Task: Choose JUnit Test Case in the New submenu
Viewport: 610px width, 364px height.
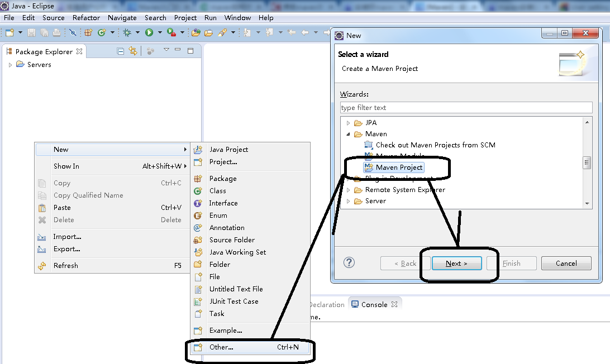Action: (250, 301)
